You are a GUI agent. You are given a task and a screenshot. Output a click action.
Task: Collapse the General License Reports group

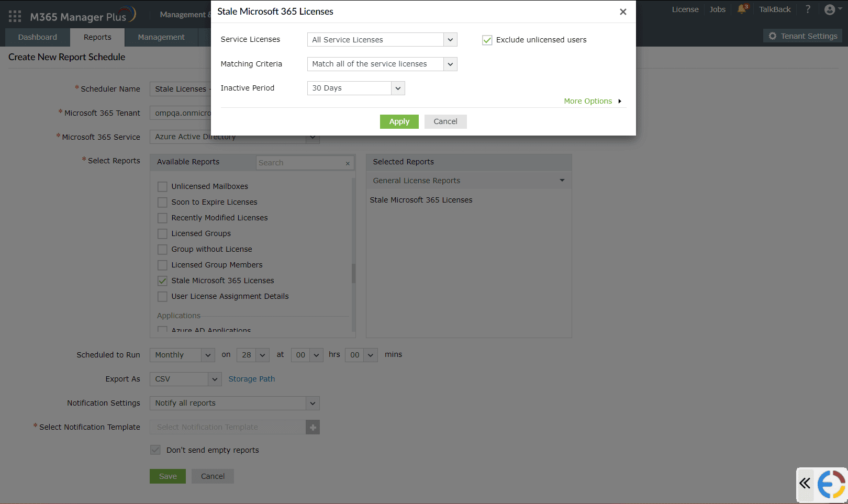562,180
